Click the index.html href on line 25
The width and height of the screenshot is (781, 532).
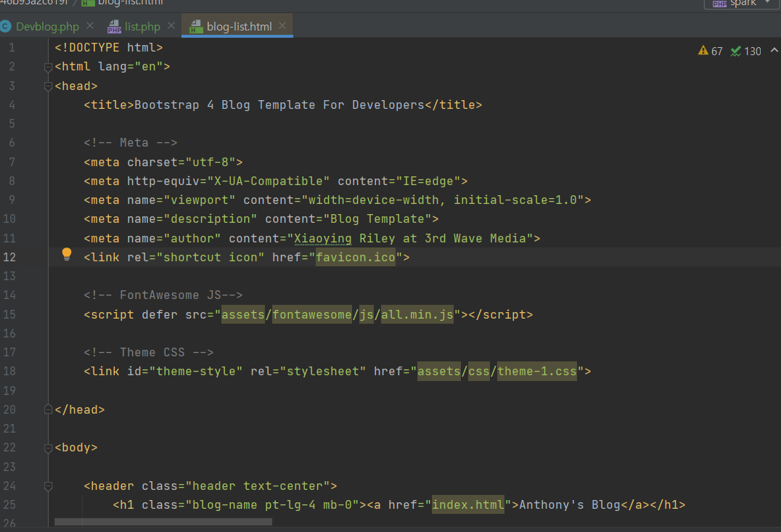[468, 504]
